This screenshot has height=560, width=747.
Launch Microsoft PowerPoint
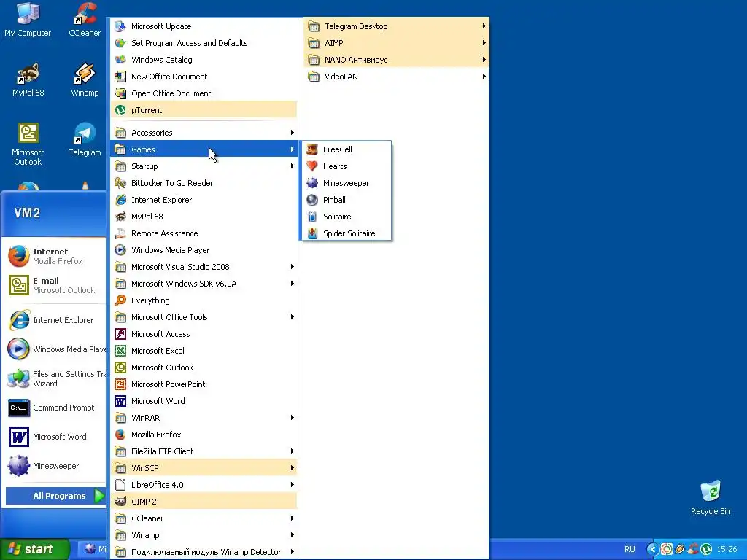[204, 384]
